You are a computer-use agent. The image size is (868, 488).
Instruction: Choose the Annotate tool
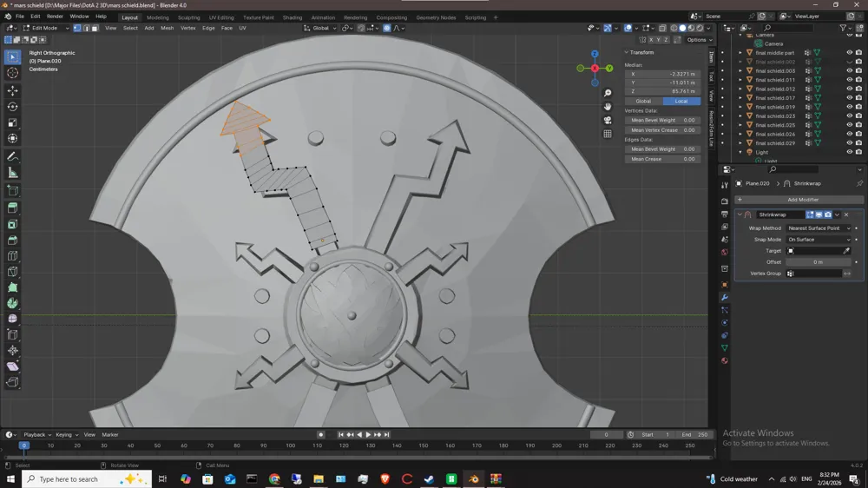(x=13, y=157)
